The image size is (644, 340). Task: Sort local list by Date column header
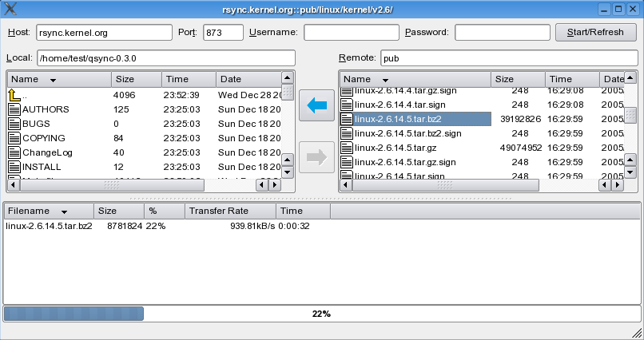[248, 79]
